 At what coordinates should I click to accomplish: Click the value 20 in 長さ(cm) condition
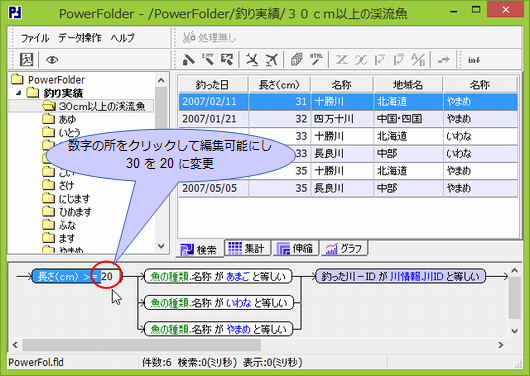coord(107,276)
